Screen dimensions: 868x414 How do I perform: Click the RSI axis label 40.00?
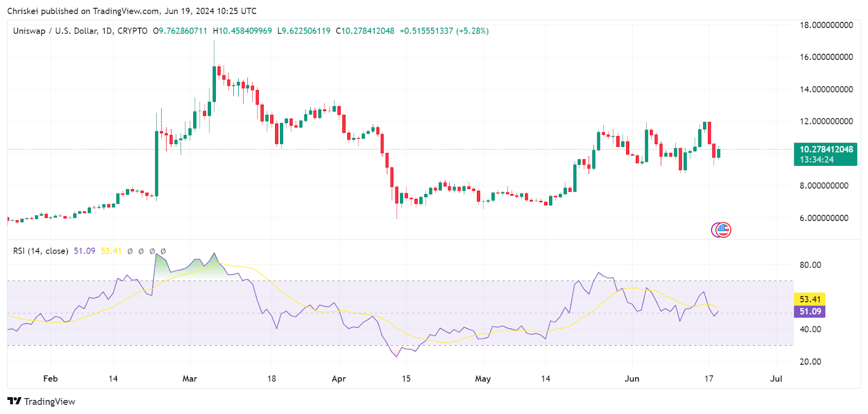[810, 329]
